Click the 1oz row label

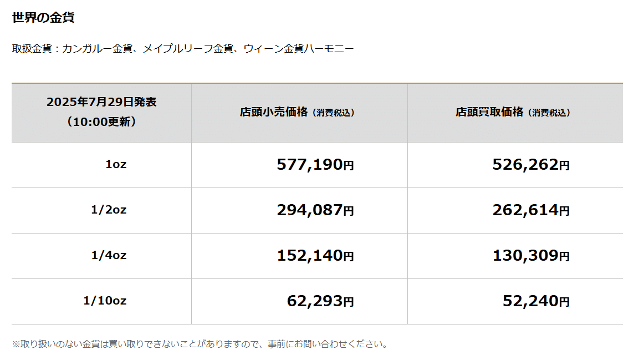click(x=116, y=164)
